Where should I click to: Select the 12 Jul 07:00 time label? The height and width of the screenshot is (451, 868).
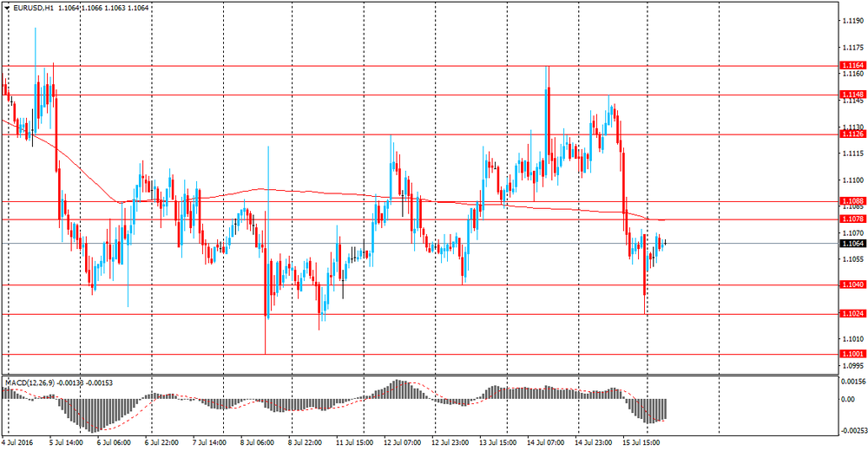pos(402,442)
